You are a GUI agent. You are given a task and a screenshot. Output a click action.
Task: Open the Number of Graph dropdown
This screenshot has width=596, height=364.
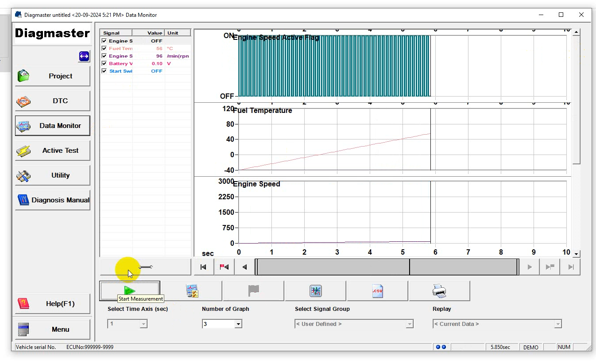coord(238,324)
